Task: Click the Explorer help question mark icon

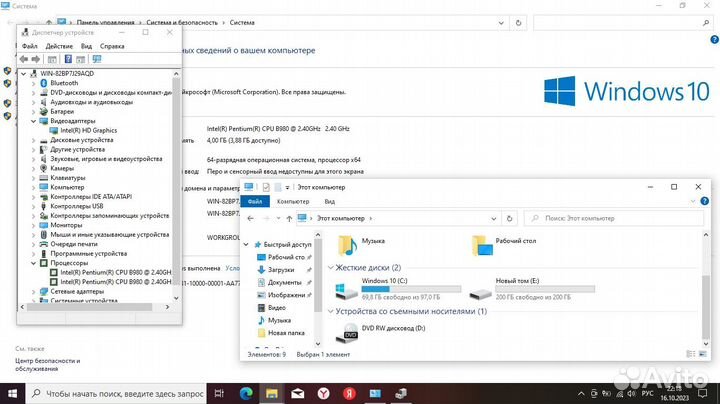Action: 704,201
